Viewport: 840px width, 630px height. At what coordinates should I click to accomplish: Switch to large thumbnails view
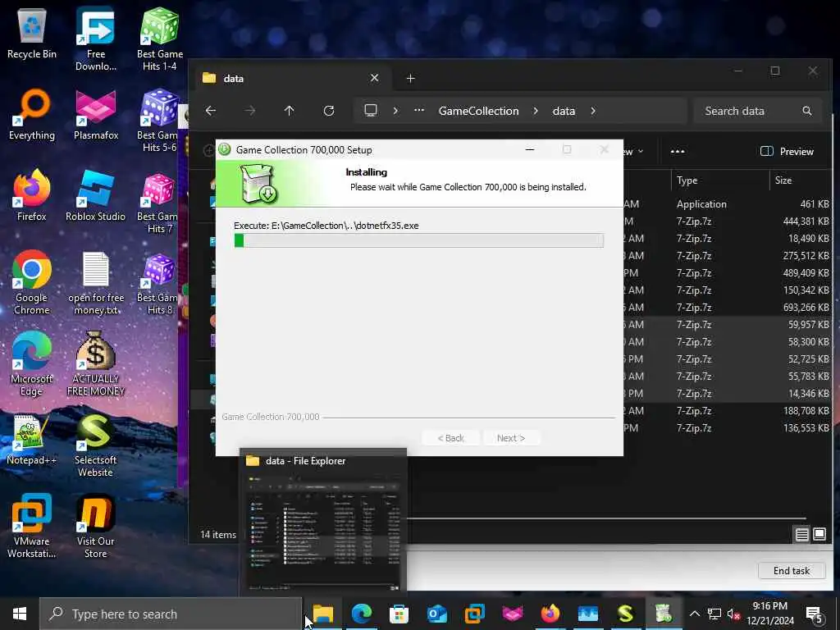tap(819, 534)
